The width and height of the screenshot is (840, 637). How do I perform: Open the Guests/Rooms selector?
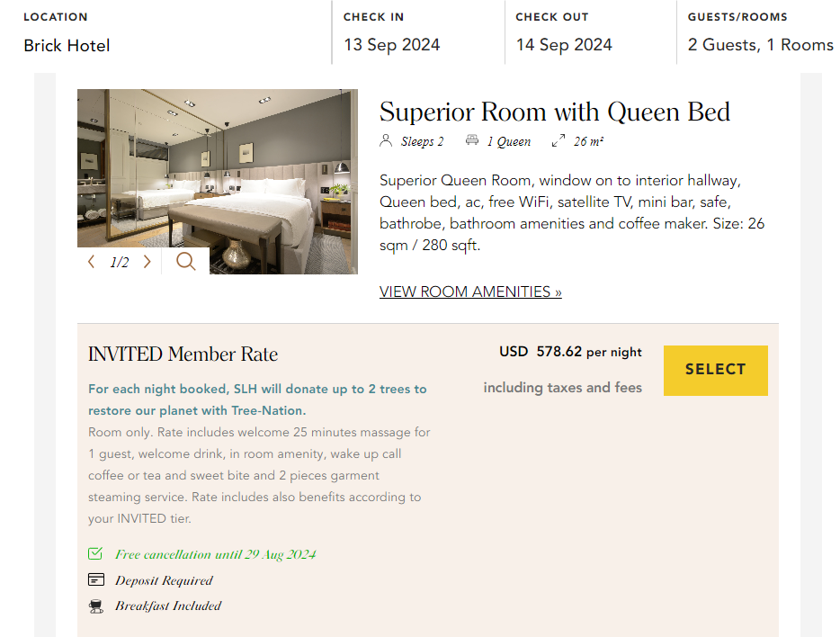[x=760, y=43]
